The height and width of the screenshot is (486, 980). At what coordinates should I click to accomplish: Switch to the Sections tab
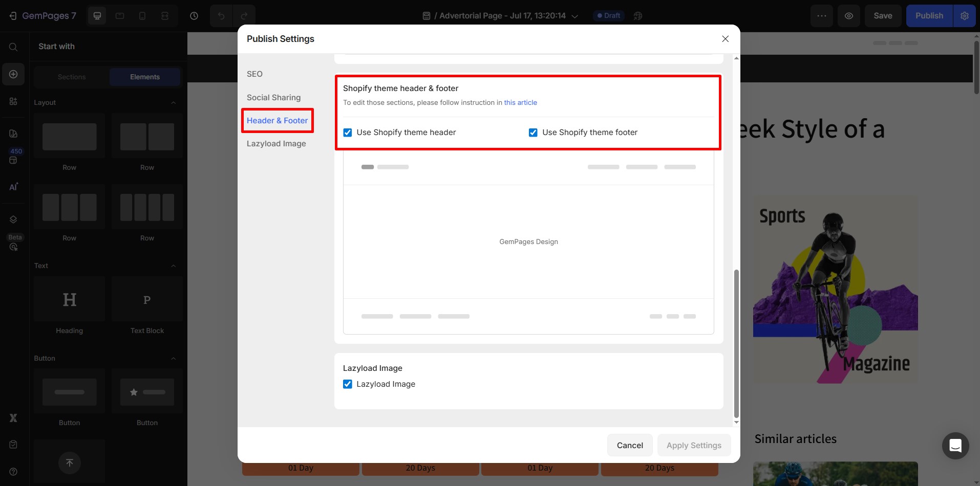pyautogui.click(x=71, y=77)
